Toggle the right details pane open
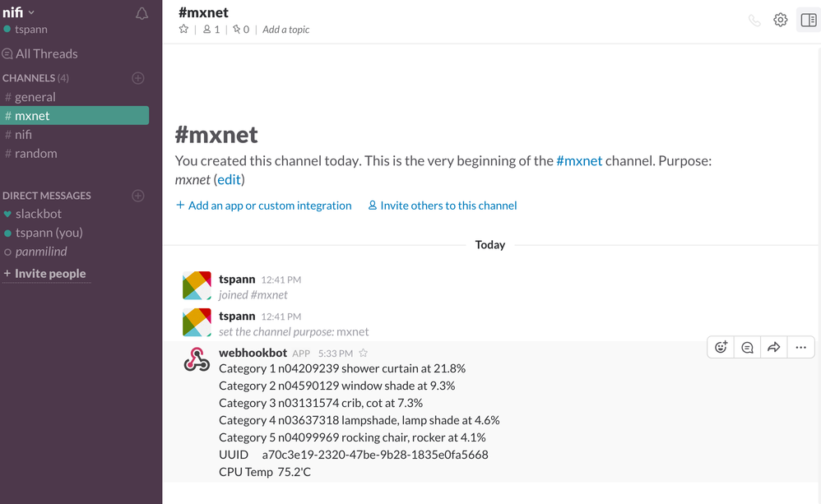This screenshot has width=821, height=504. pyautogui.click(x=808, y=19)
